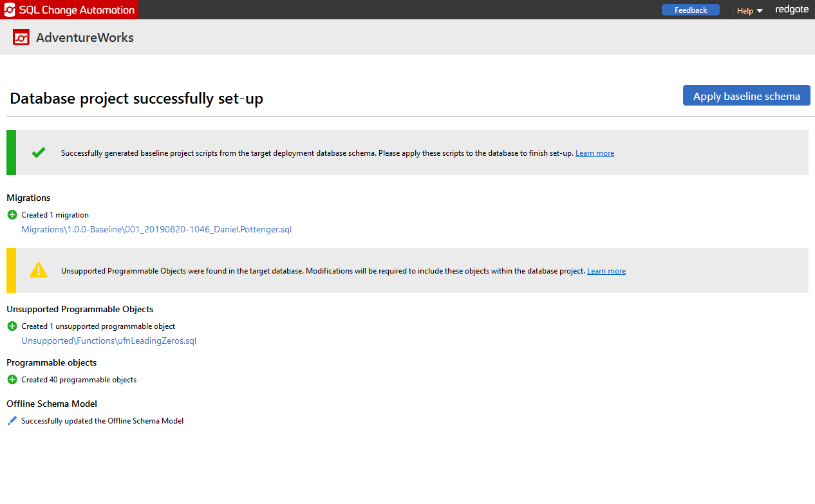Click Learn more in the warning message

click(606, 271)
